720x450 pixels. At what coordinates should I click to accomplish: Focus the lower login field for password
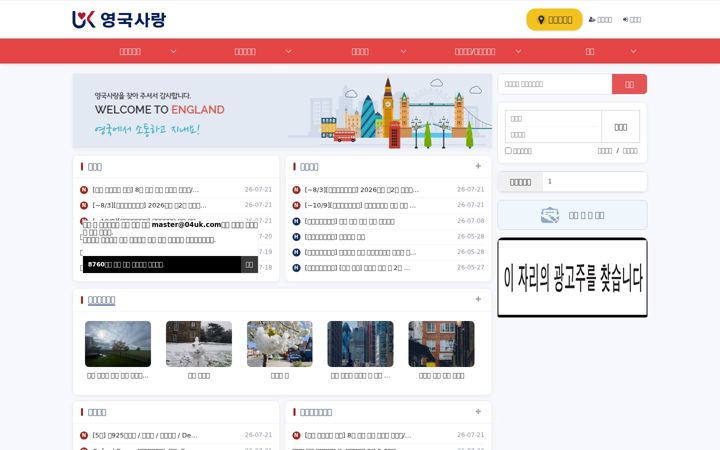[x=553, y=135]
